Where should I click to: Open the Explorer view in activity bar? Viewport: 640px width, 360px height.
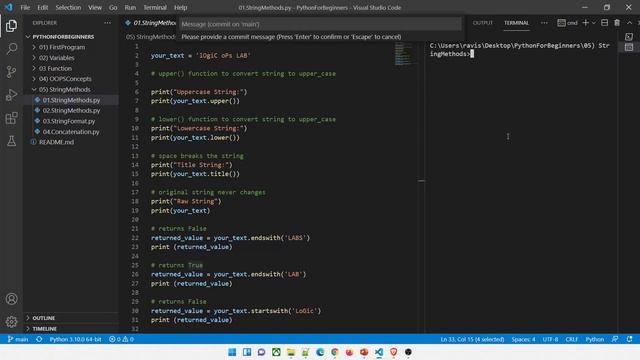[x=11, y=26]
